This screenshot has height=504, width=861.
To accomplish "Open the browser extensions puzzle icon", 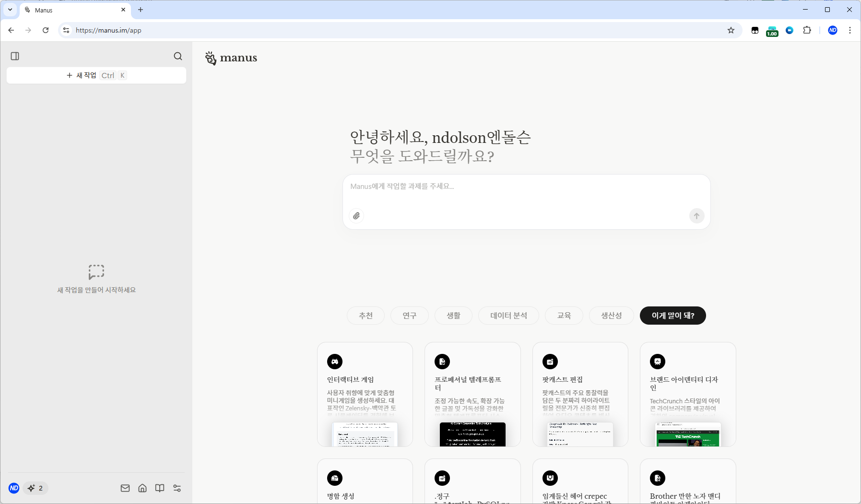I will (x=807, y=30).
